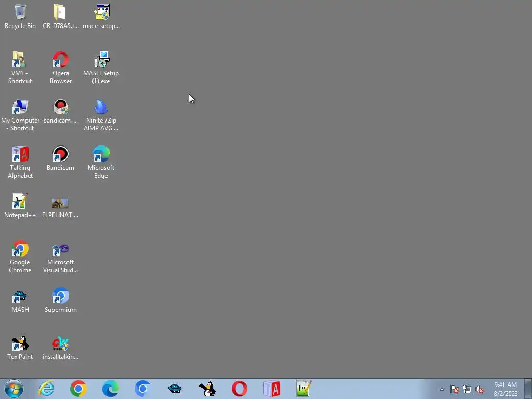Show hidden system tray icons

pyautogui.click(x=442, y=389)
